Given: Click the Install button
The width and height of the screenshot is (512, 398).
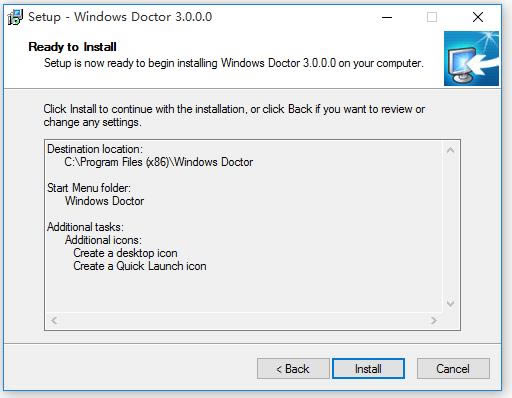Looking at the screenshot, I should pos(368,369).
